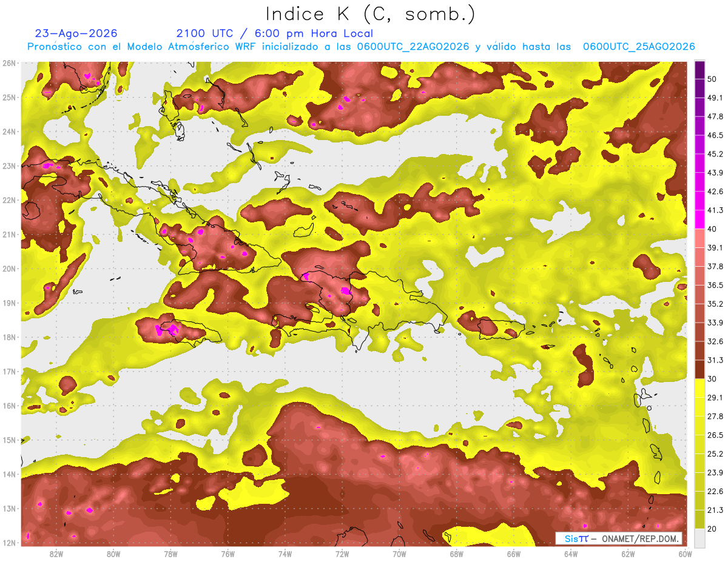728x562 pixels.
Task: Pick the salmon legend band between 39.1 and 40
Action: tap(699, 238)
